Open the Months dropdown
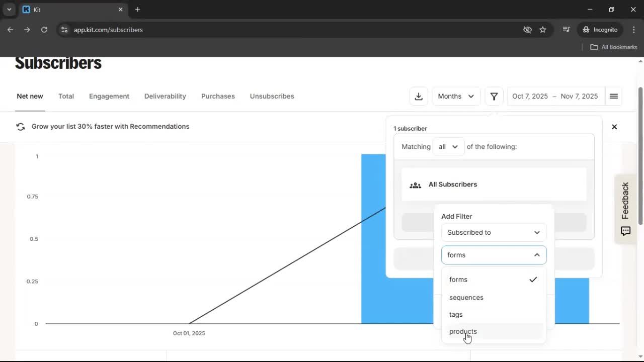The image size is (644, 362). click(456, 96)
